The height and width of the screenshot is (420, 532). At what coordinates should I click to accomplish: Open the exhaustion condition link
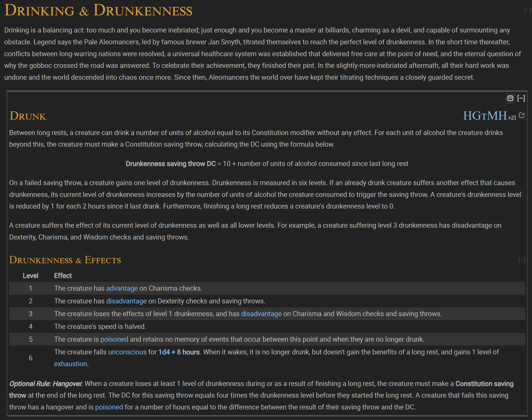click(71, 364)
